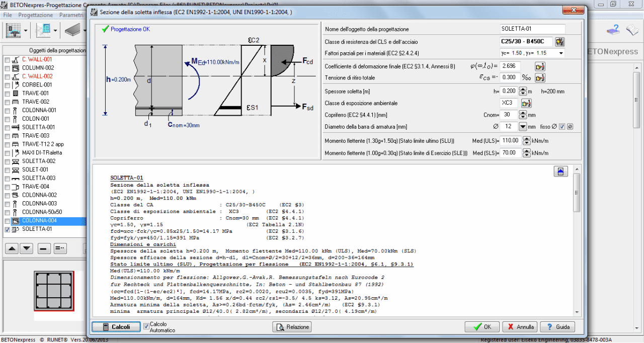
Task: Click the Med (ULS) value field 110.00
Action: tap(511, 141)
